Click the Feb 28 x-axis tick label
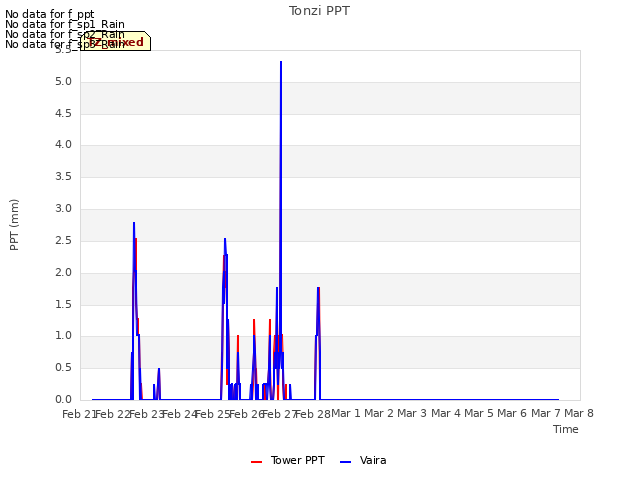The height and width of the screenshot is (480, 640). click(313, 414)
